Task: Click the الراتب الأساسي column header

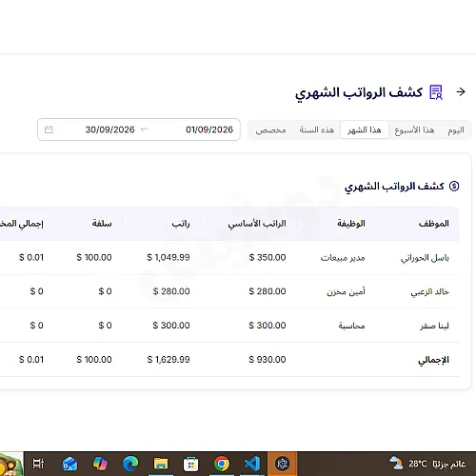Action: [x=257, y=224]
